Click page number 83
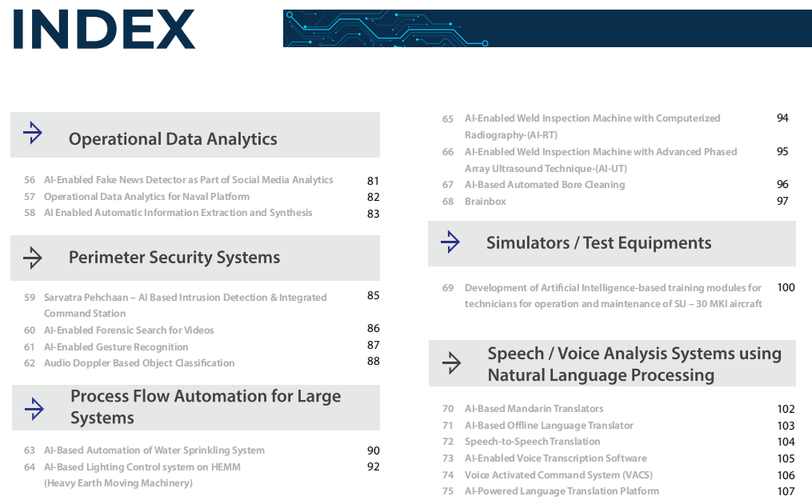 [x=374, y=214]
